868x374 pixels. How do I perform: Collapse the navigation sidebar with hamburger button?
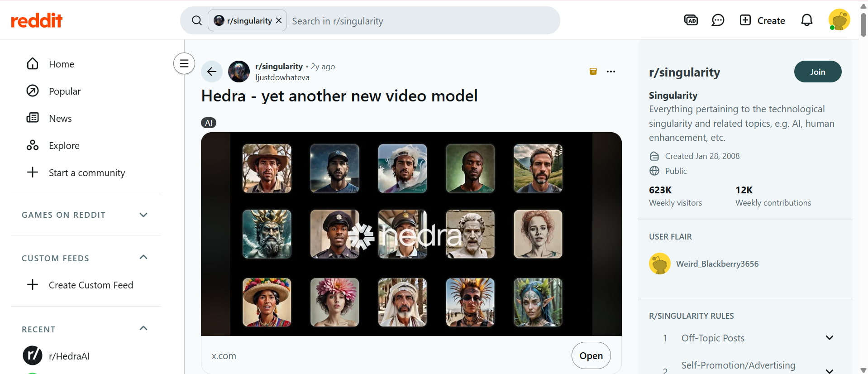pyautogui.click(x=184, y=63)
